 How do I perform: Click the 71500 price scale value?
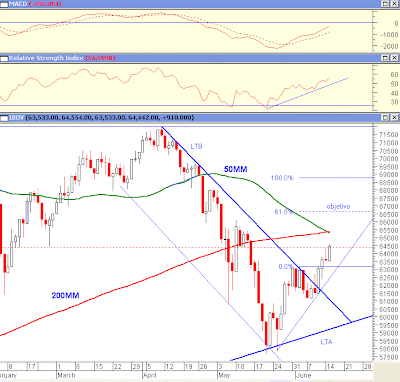389,135
